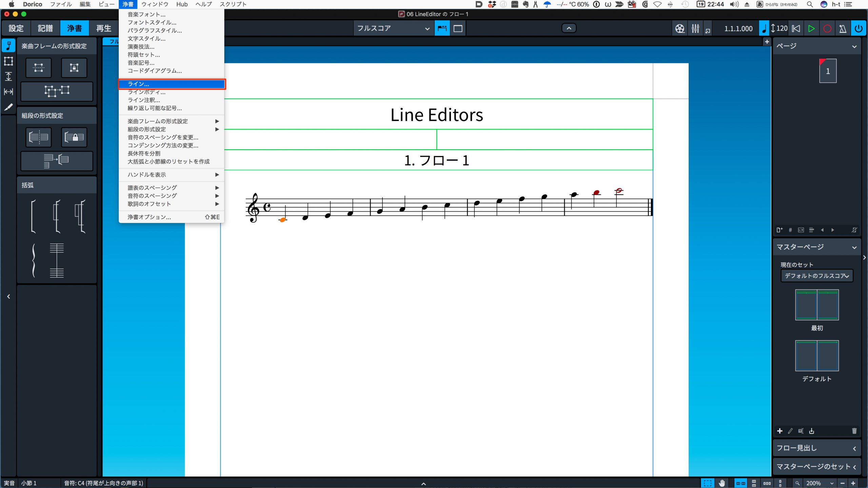Open ハンドルを表示 submenu
The image size is (868, 488).
172,175
